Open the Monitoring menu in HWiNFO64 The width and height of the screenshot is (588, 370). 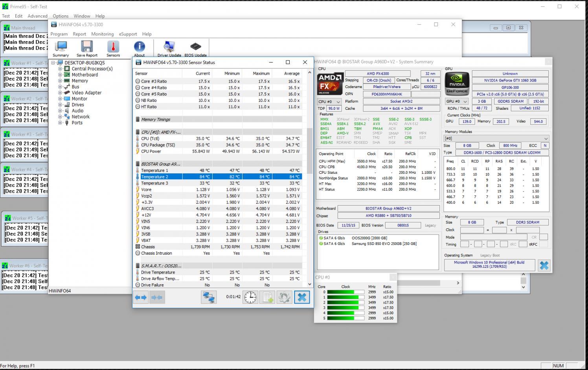click(x=102, y=34)
